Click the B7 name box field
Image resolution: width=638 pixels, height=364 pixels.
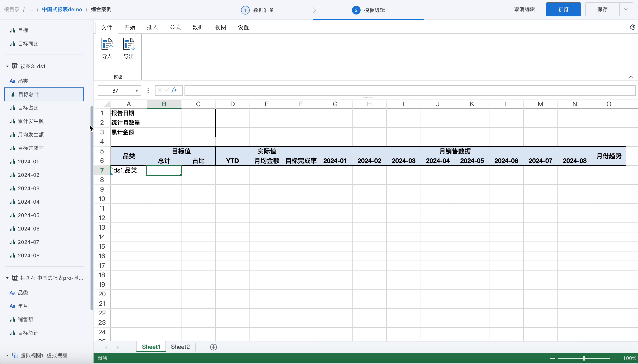click(115, 90)
